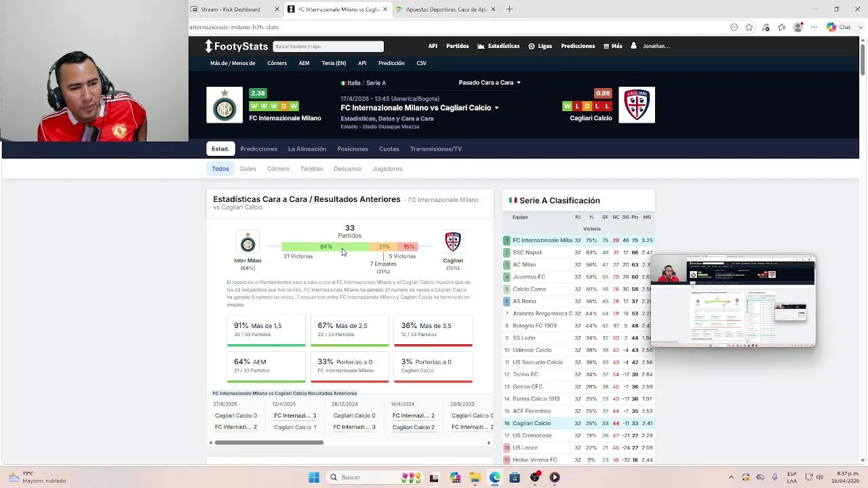Select the Córners filter
This screenshot has height=488, width=868.
click(278, 169)
